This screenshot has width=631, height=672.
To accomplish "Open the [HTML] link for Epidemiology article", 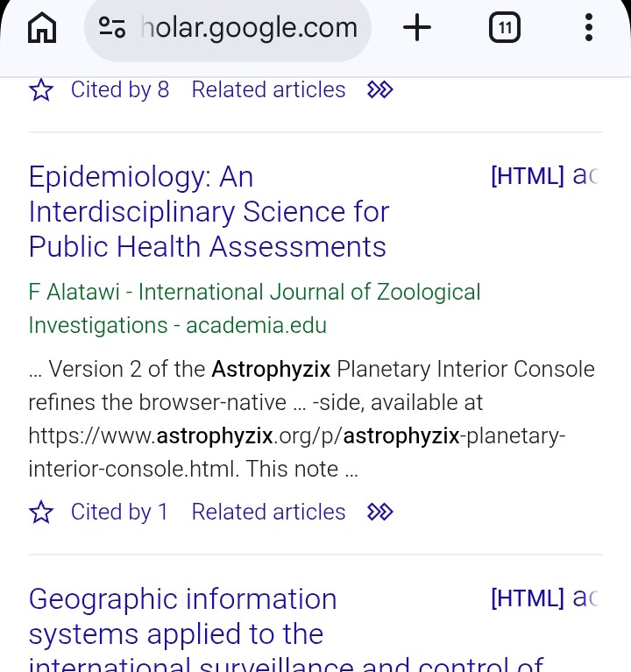I will [544, 176].
